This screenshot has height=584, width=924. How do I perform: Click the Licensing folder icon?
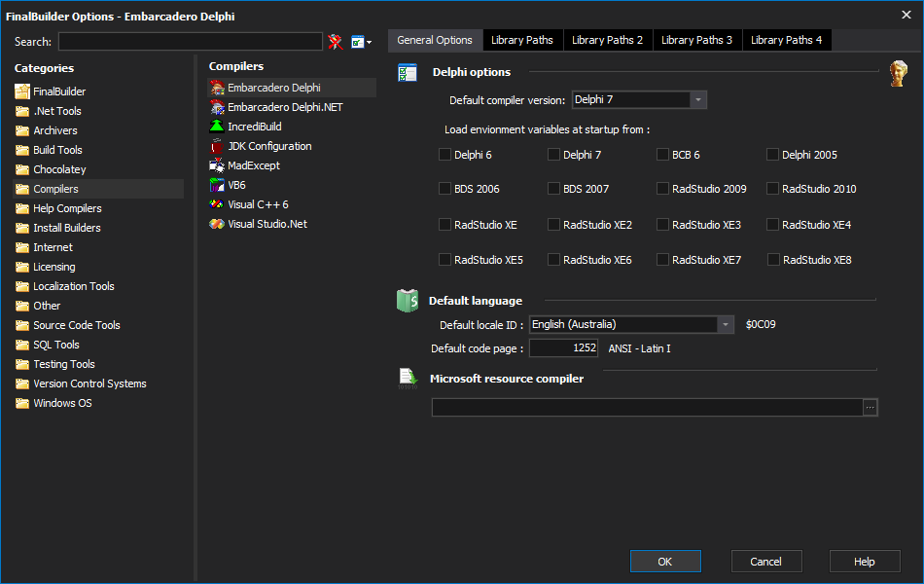click(x=22, y=267)
